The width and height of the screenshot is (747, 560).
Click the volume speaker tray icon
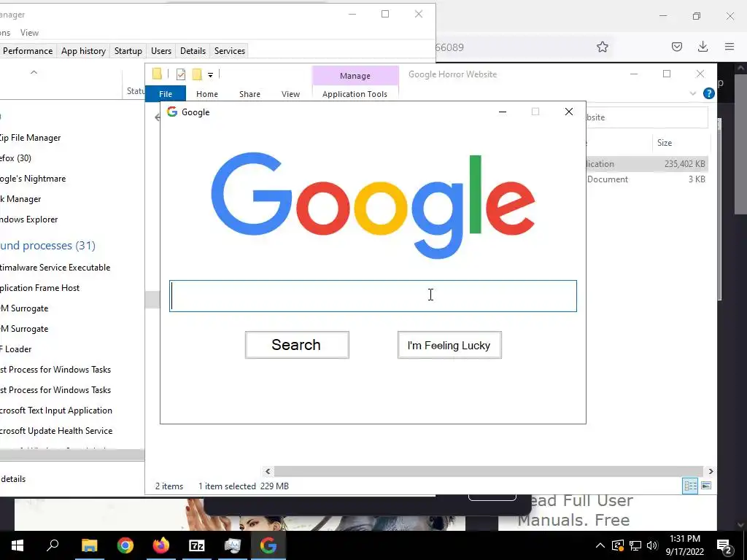pos(652,545)
